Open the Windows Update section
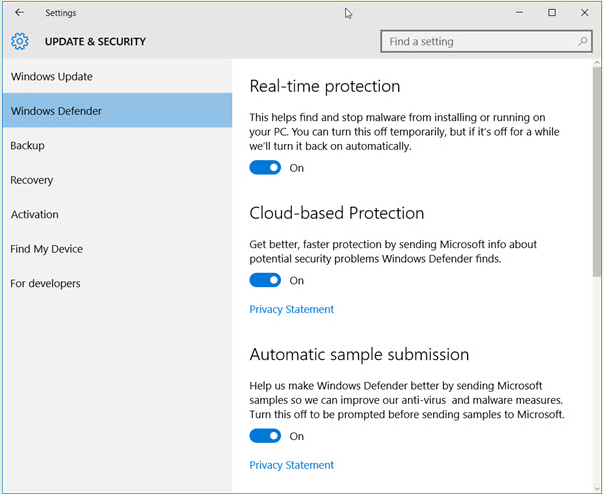The image size is (603, 494). (x=51, y=77)
